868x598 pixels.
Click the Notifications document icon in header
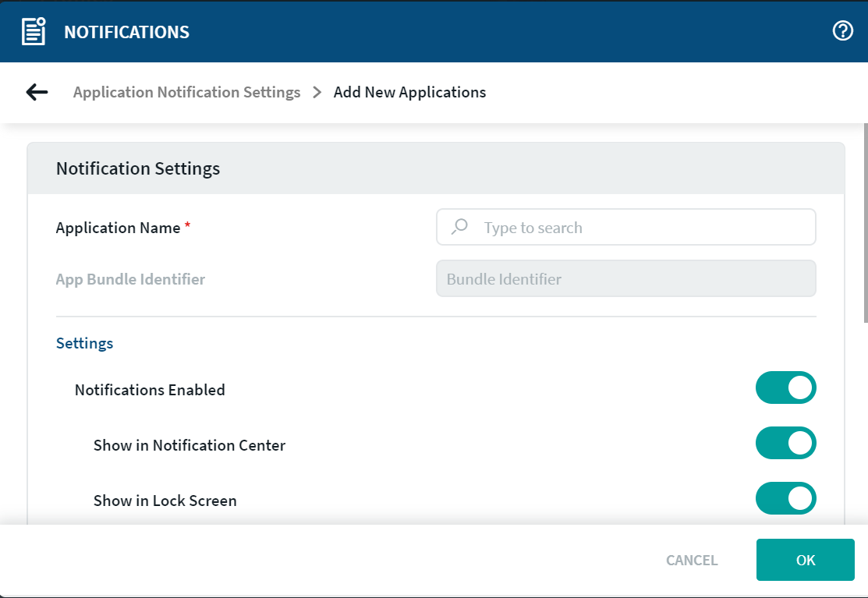34,32
